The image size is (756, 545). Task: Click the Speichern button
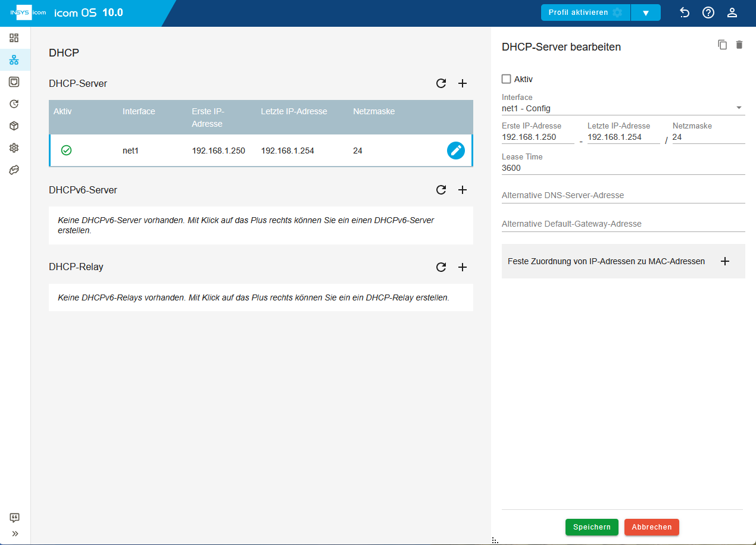pos(592,527)
